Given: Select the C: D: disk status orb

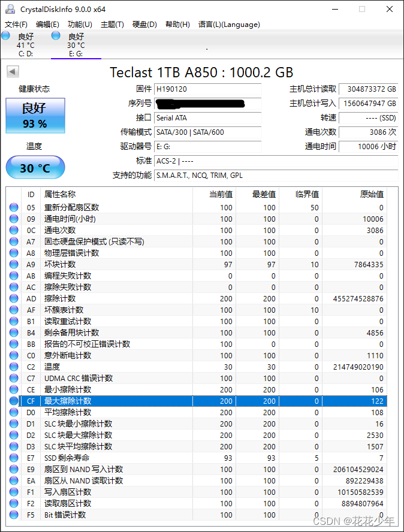Looking at the screenshot, I should point(6,35).
